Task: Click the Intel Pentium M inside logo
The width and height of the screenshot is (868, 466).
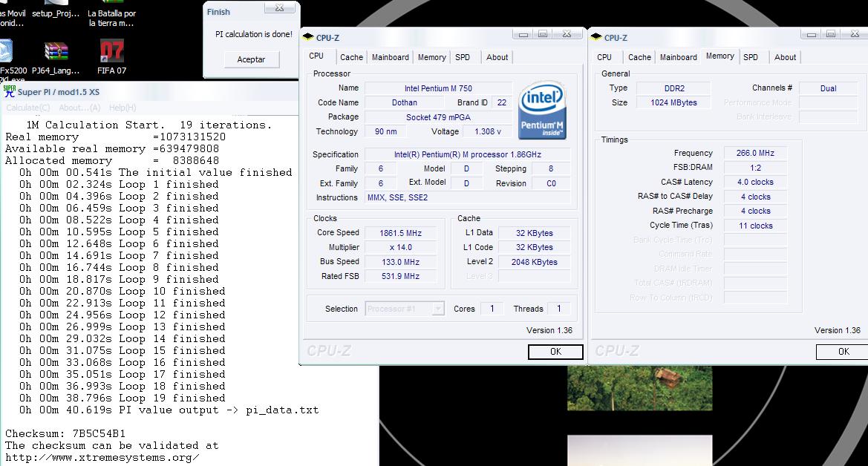Action: 543,111
